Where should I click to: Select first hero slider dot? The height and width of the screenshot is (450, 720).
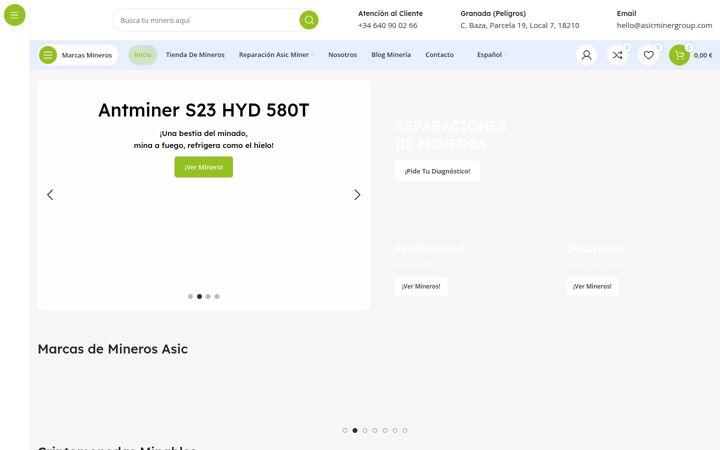pyautogui.click(x=191, y=296)
